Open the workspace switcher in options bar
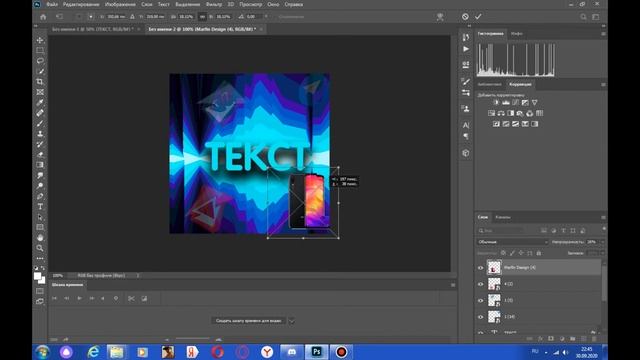This screenshot has width=640, height=360. (596, 17)
